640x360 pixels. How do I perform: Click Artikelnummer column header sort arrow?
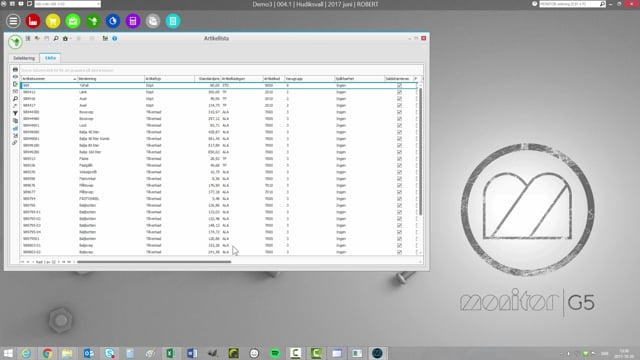pyautogui.click(x=75, y=79)
